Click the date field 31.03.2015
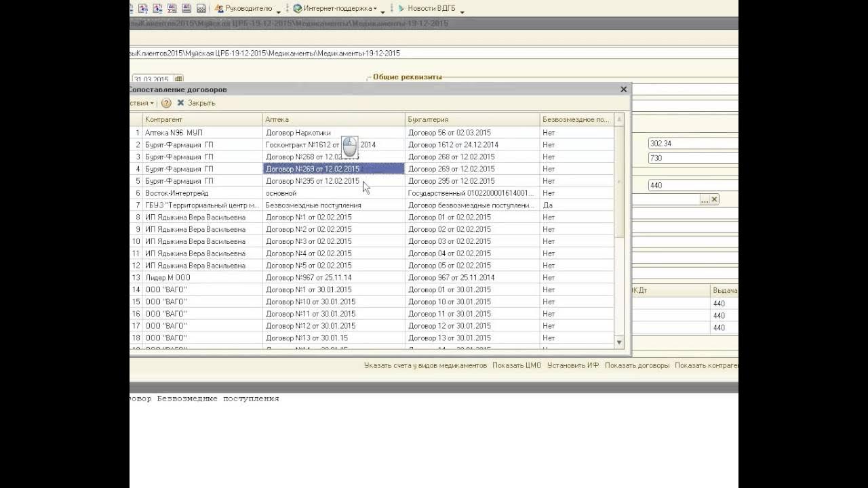Screen dimensions: 868x488 [153, 79]
